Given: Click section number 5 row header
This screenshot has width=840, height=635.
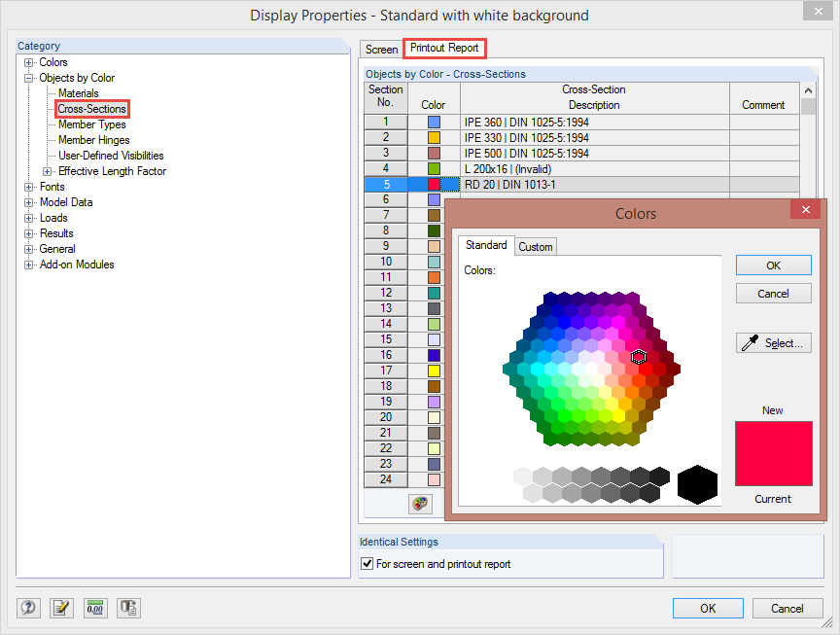Looking at the screenshot, I should [x=386, y=185].
